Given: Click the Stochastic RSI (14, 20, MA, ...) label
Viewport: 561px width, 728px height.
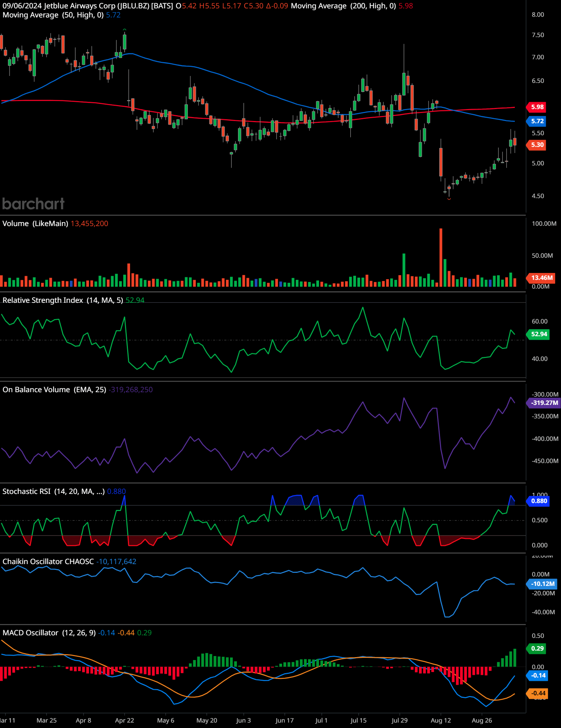Looking at the screenshot, I should [x=53, y=491].
